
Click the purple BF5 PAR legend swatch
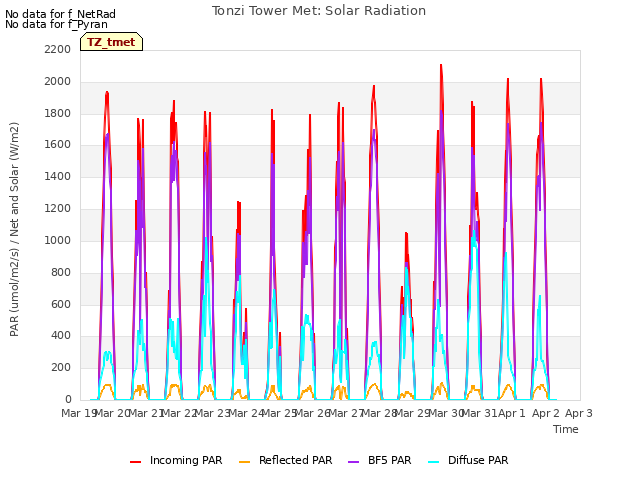[353, 462]
